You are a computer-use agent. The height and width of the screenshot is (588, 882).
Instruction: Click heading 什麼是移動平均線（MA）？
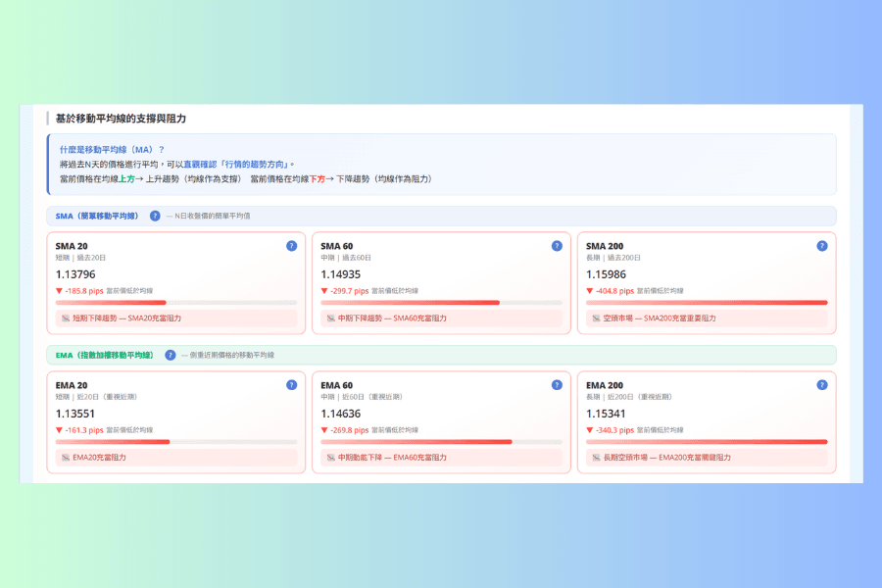pos(112,150)
